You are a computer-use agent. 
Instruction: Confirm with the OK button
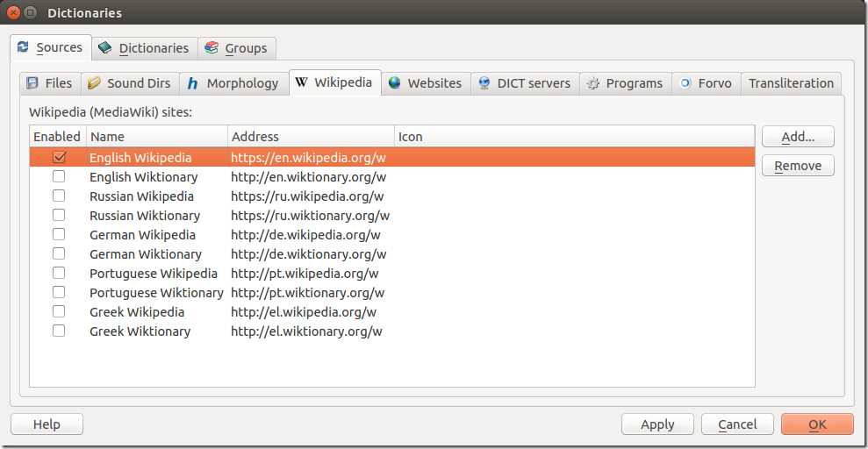817,424
